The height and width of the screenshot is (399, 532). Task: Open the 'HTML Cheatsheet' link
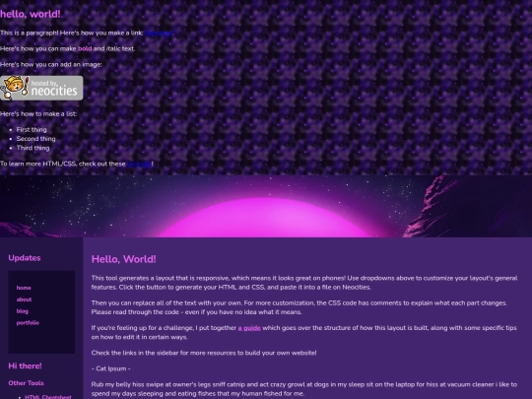point(48,397)
